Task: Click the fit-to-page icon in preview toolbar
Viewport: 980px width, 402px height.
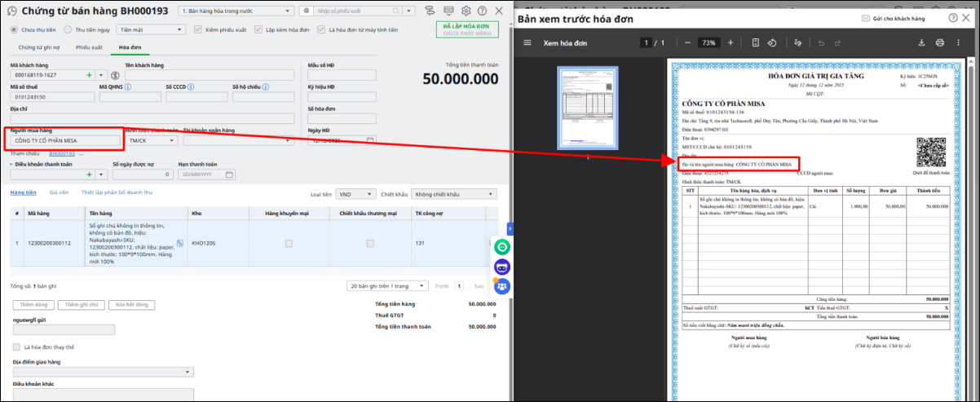Action: (756, 42)
